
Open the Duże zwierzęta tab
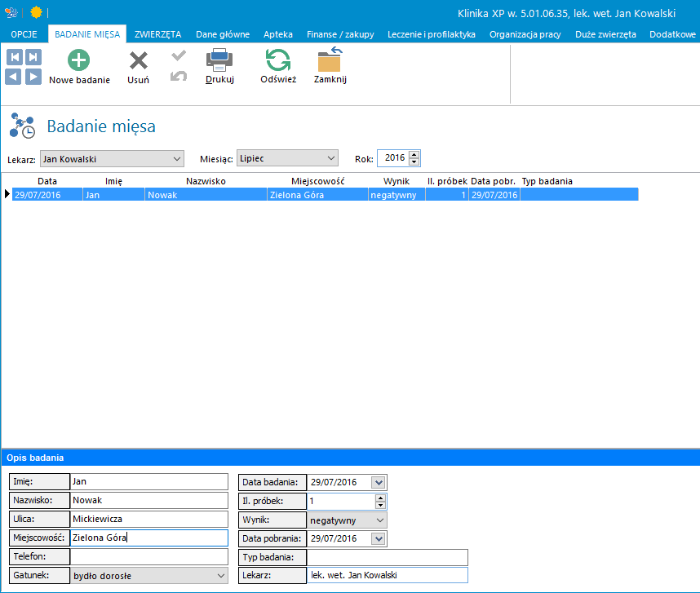pyautogui.click(x=605, y=34)
